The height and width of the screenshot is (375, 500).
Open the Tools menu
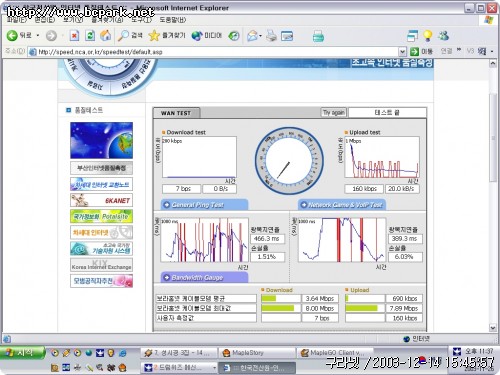pyautogui.click(x=141, y=20)
